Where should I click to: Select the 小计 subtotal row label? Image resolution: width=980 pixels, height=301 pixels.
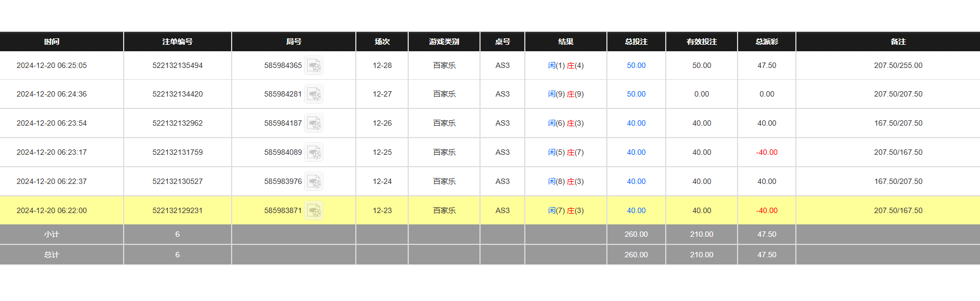52,234
